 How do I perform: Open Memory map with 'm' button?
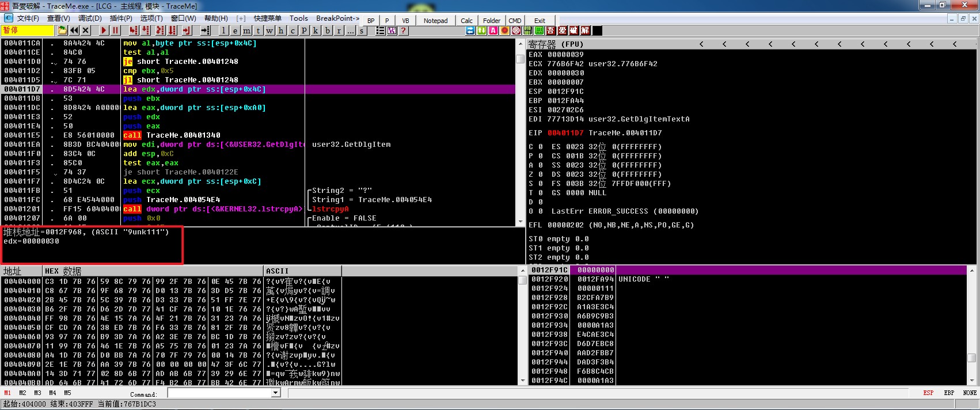point(246,31)
